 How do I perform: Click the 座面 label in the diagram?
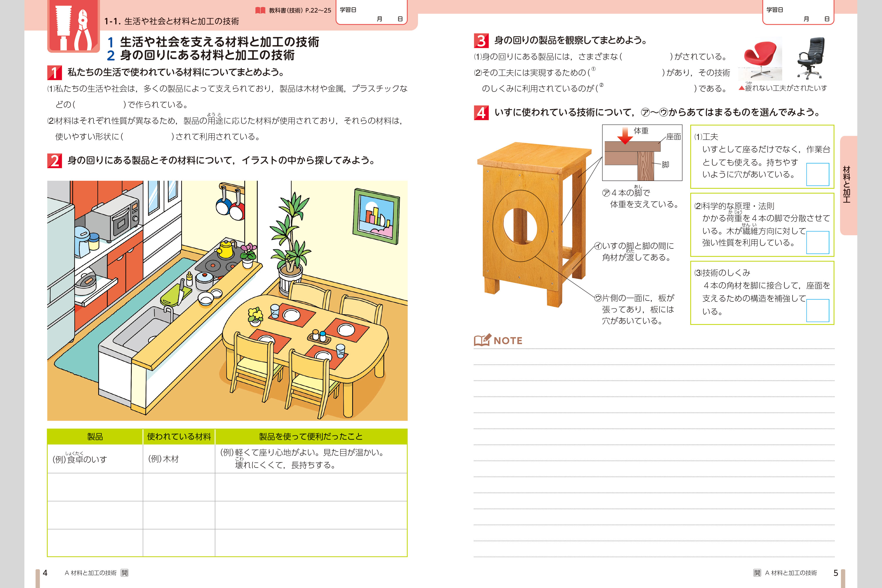[x=674, y=137]
